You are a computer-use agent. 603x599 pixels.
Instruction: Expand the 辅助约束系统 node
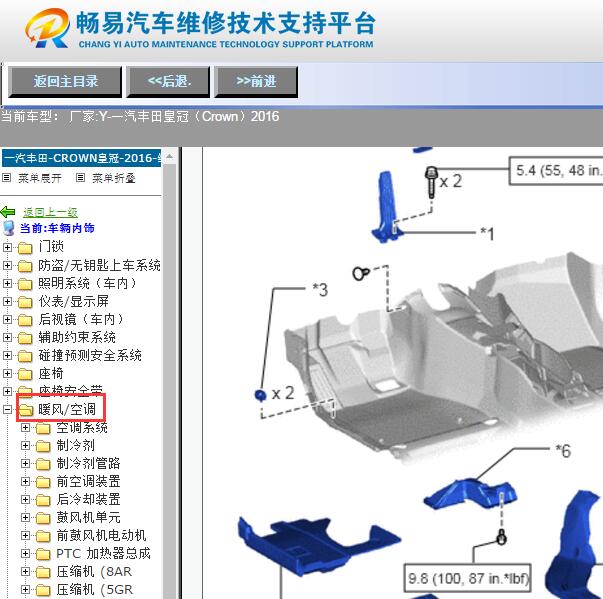click(7, 337)
